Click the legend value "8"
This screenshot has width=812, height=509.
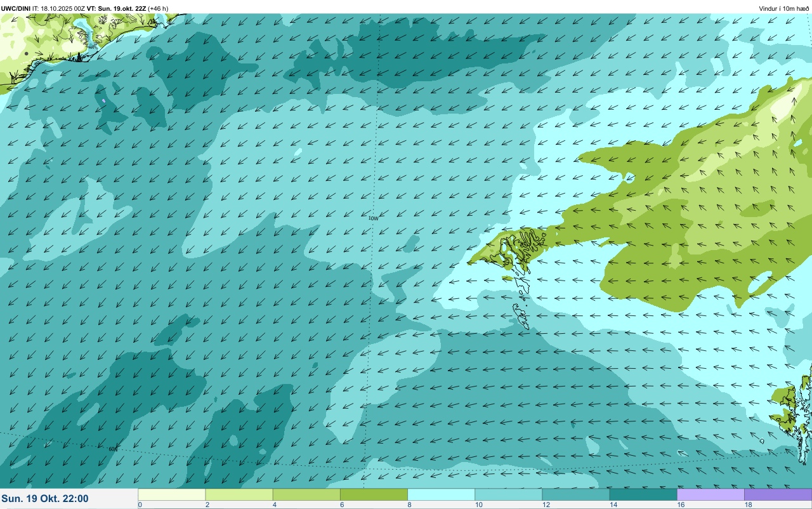[x=409, y=505]
